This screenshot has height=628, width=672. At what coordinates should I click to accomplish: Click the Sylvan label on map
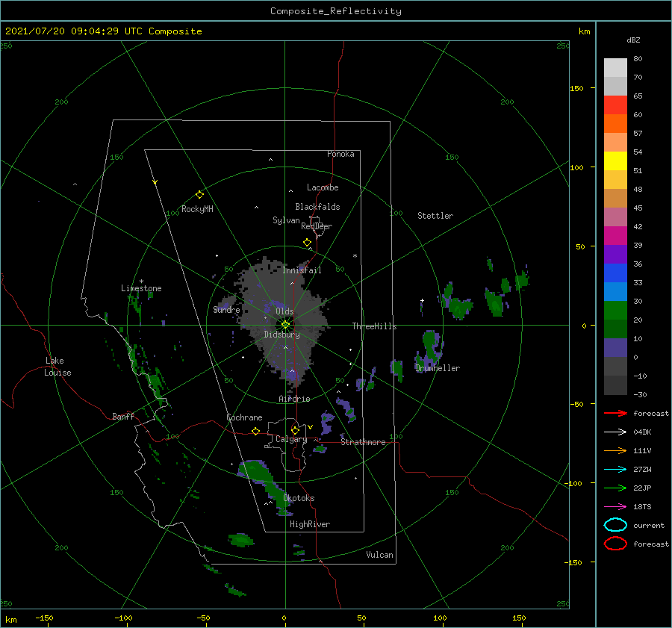click(286, 220)
